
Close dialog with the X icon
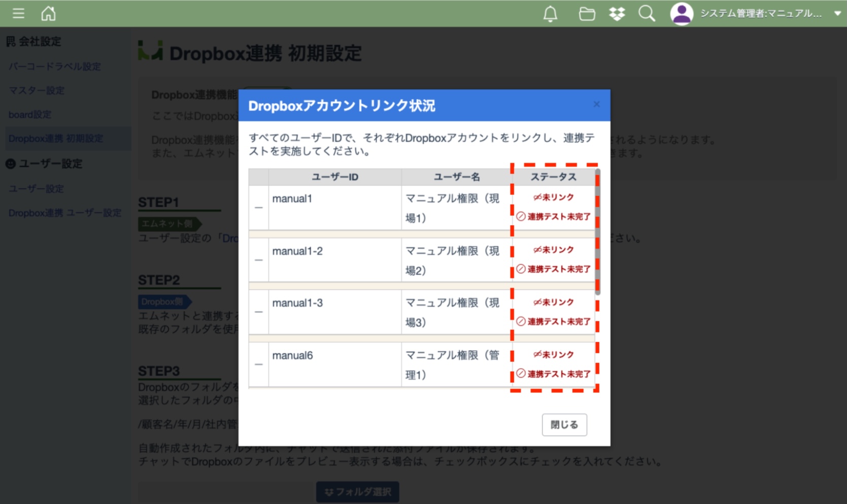click(596, 104)
